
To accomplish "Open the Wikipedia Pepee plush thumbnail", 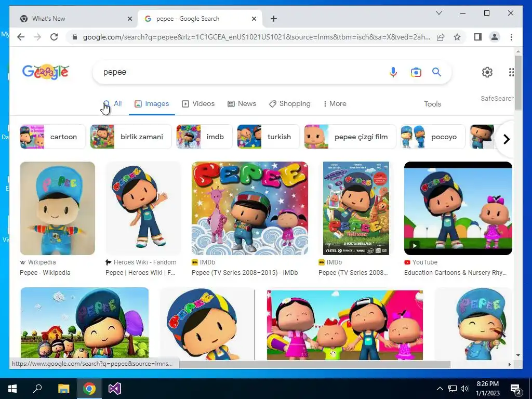I will 57,208.
